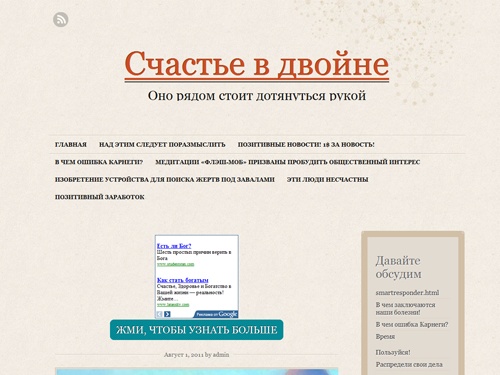Screen dimensions: 500x375
Task: Open the RSS feed icon
Action: pyautogui.click(x=61, y=19)
